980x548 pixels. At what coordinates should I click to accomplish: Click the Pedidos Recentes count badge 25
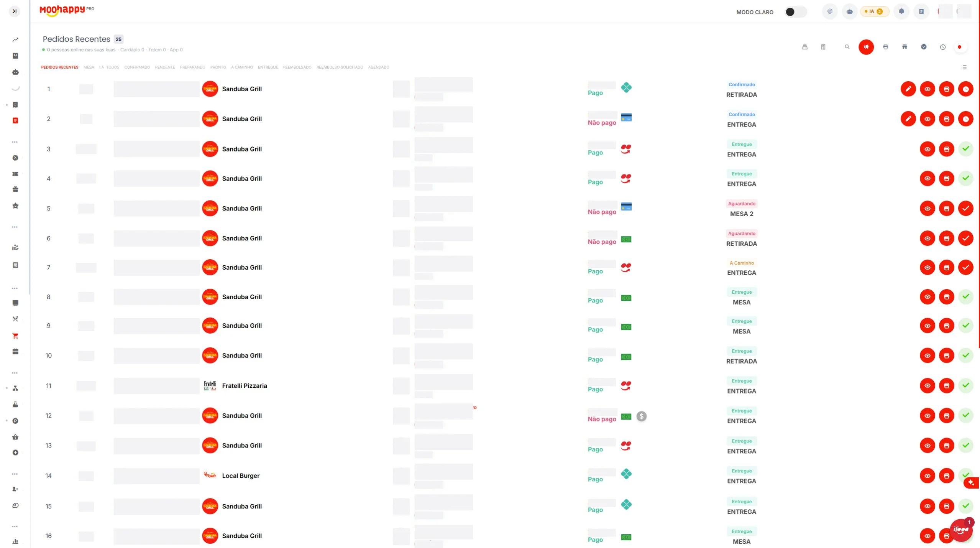[118, 39]
